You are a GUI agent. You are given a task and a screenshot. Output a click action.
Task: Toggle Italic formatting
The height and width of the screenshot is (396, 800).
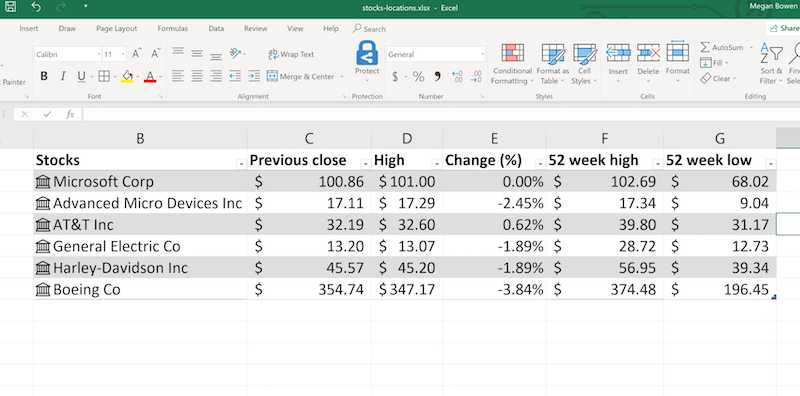click(x=62, y=77)
